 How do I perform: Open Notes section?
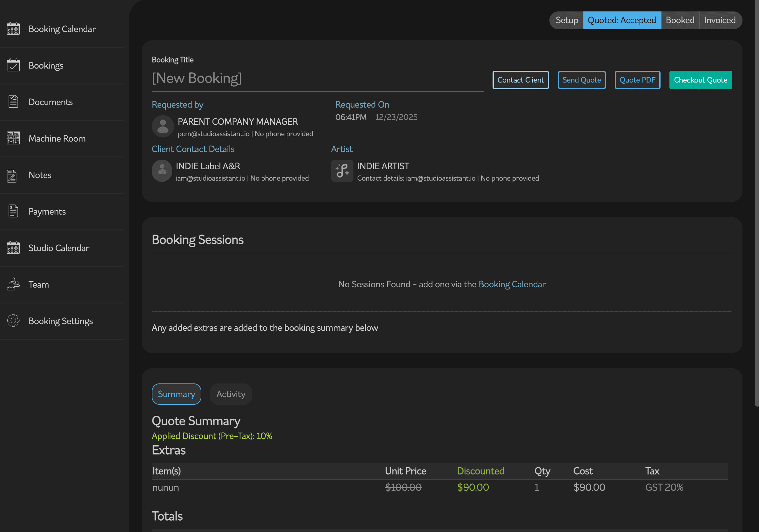(62, 175)
